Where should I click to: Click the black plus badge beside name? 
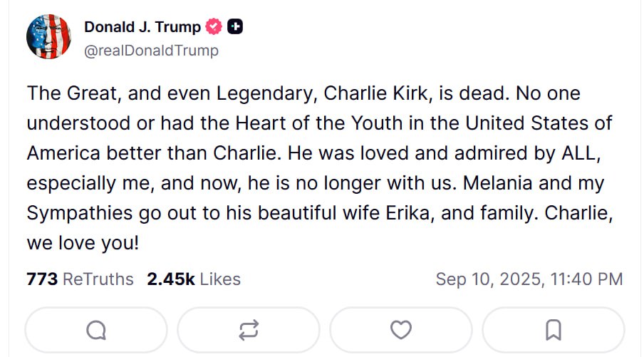click(235, 27)
